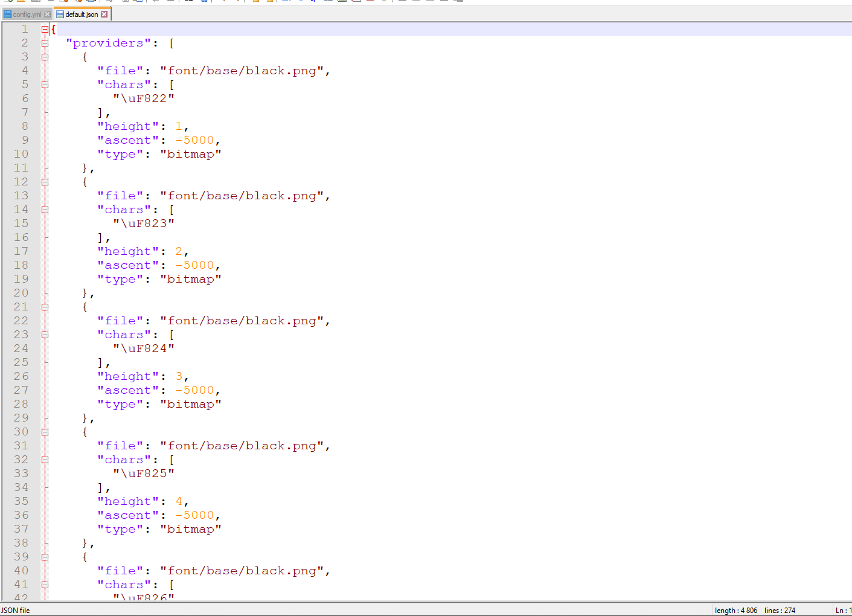Collapse the chars array fold at line 14
The image size is (852, 616).
pos(44,210)
